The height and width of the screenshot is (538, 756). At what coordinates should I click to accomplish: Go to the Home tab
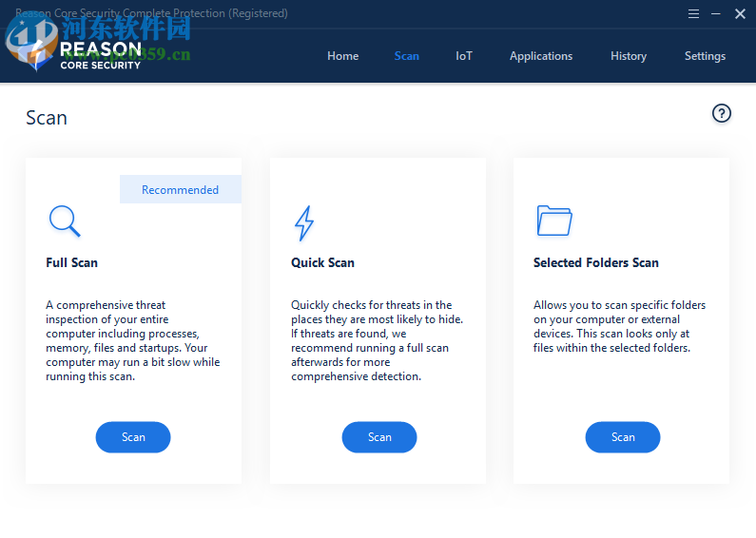click(342, 56)
